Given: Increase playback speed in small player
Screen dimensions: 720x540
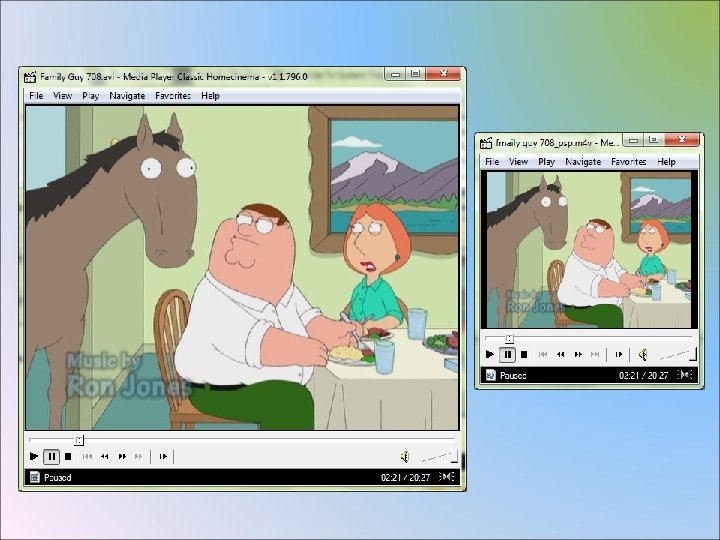Looking at the screenshot, I should 578,354.
